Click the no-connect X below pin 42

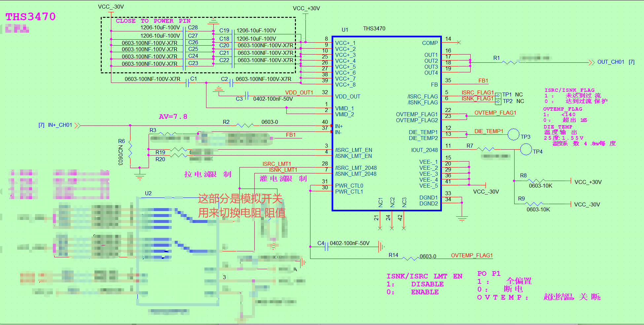click(x=404, y=228)
